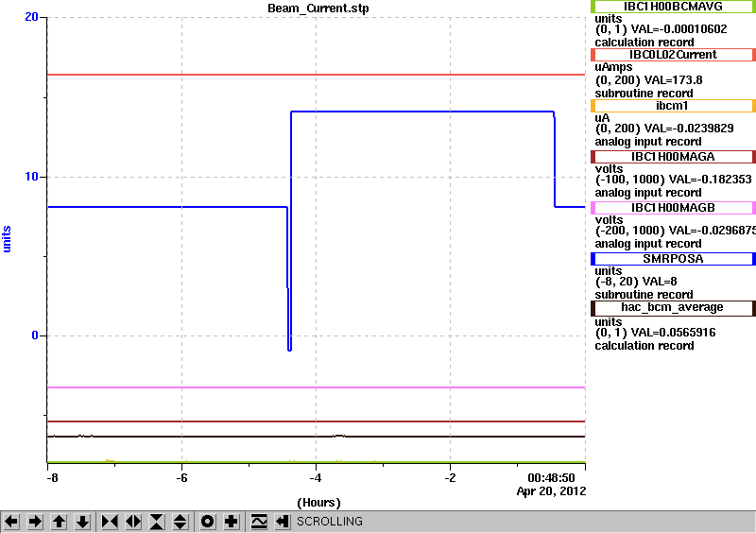Click the circle auto-scale icon

pyautogui.click(x=208, y=522)
